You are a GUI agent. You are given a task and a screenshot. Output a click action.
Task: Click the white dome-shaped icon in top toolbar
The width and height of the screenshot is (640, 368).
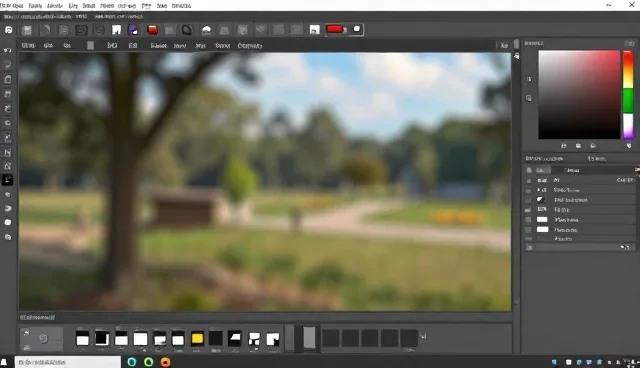coord(206,30)
